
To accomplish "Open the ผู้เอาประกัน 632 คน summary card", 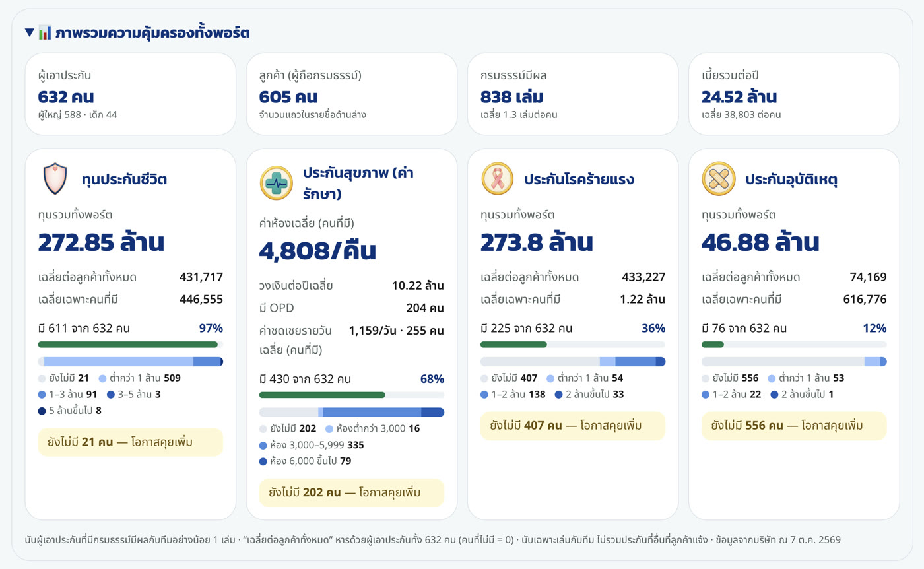I will click(x=131, y=94).
